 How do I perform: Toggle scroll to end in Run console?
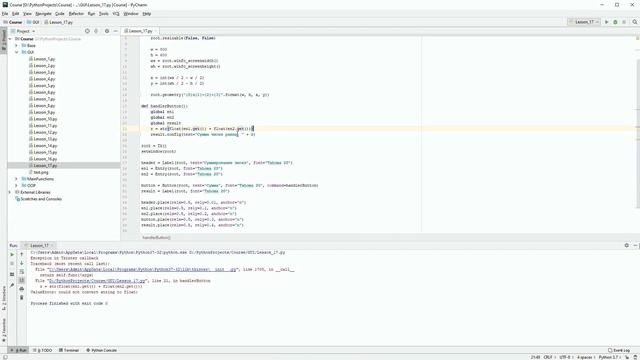pyautogui.click(x=22, y=280)
